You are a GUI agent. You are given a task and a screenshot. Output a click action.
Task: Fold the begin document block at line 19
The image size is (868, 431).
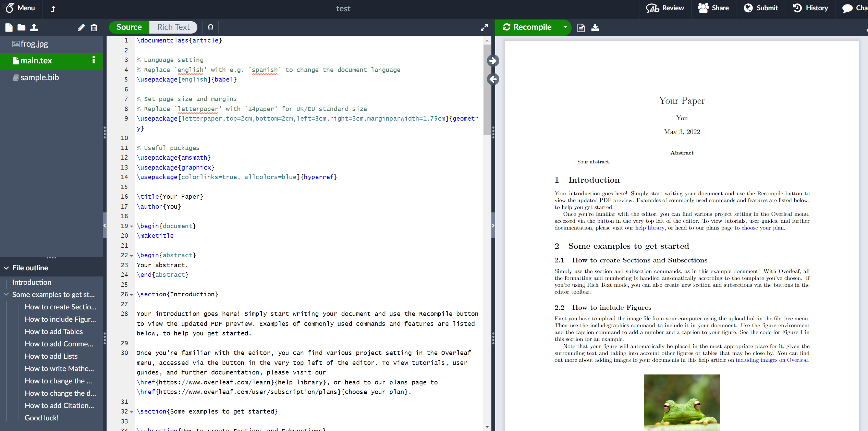coord(132,226)
